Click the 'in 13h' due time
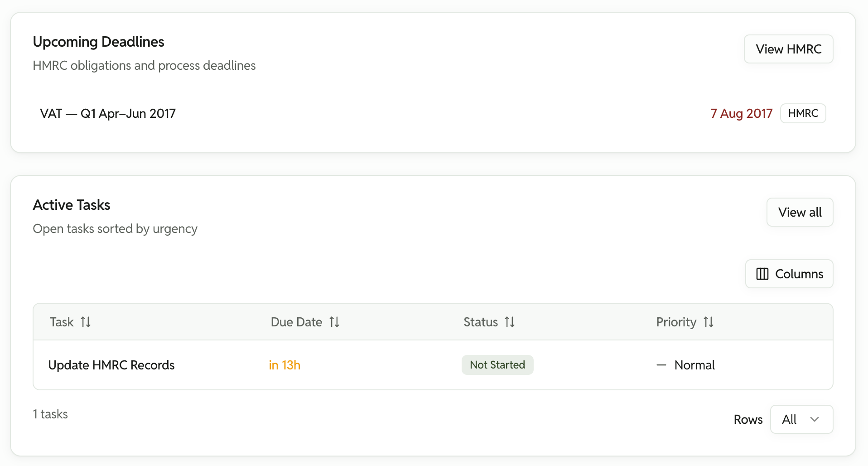 coord(285,365)
